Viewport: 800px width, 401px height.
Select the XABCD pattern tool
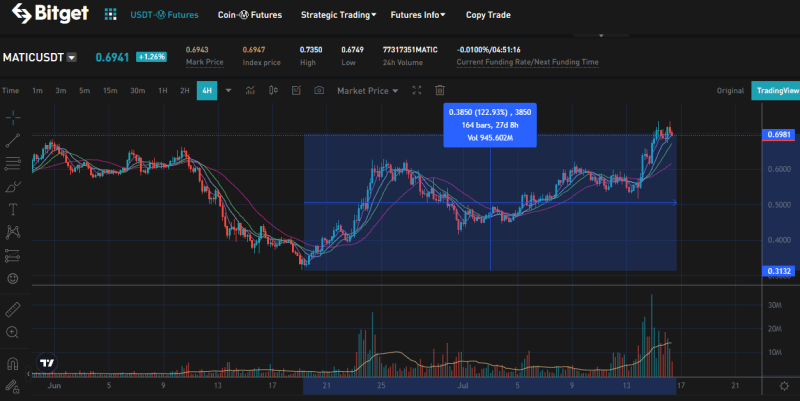click(x=13, y=232)
